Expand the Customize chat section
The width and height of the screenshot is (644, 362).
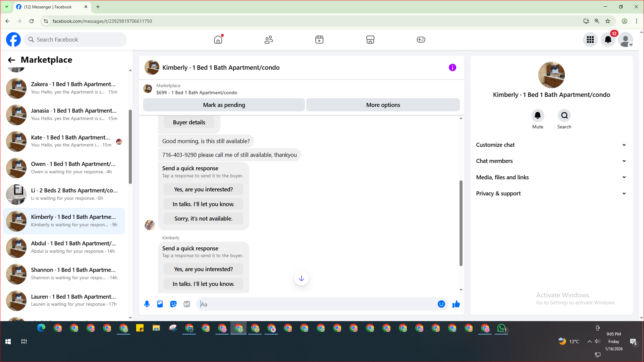click(x=551, y=145)
